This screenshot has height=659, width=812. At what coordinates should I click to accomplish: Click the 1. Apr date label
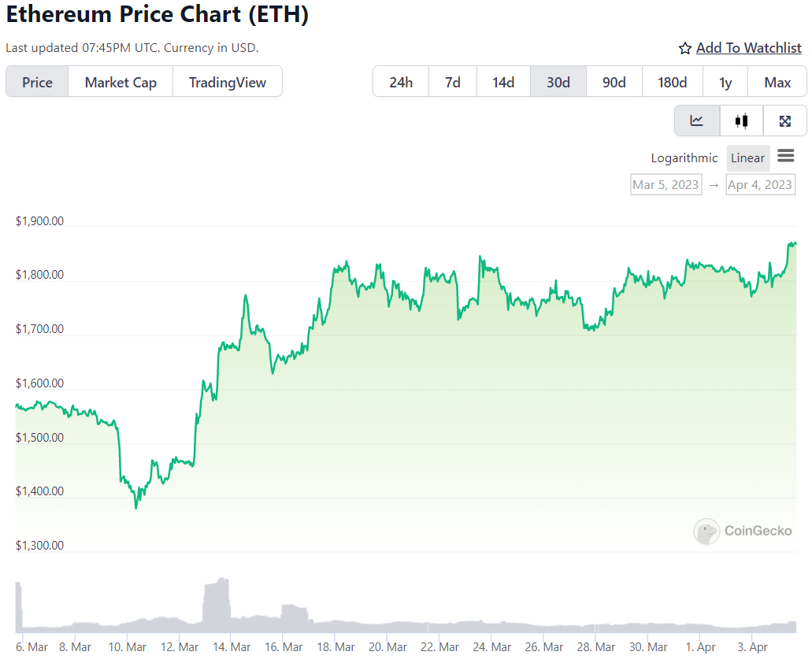(x=701, y=647)
